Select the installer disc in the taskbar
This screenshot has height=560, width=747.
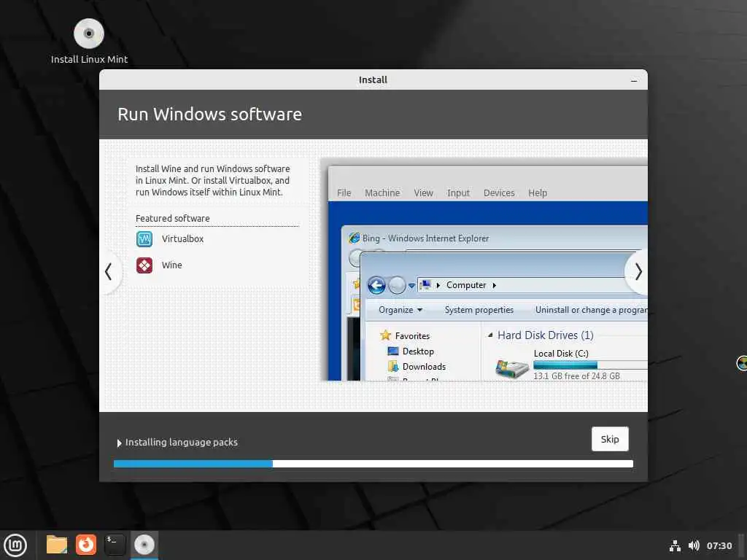coord(144,545)
